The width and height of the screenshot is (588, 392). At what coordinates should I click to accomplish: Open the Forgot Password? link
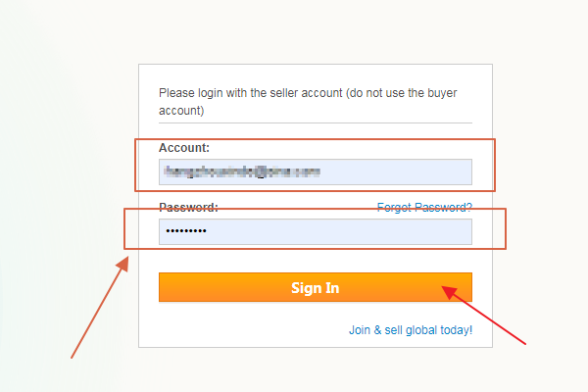pos(424,207)
